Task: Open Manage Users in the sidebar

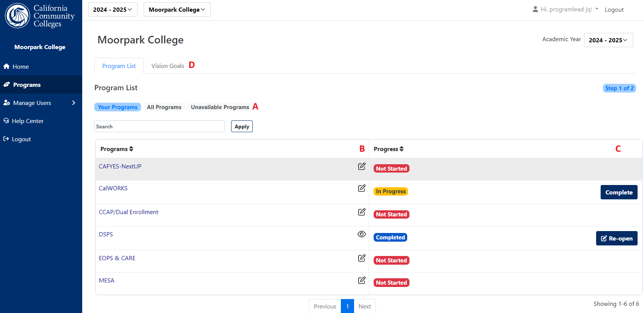Action: 41,103
